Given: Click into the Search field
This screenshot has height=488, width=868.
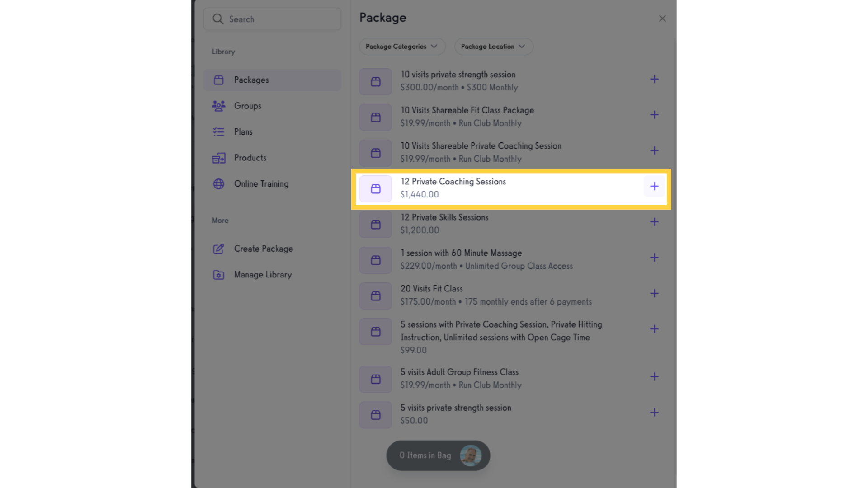Looking at the screenshot, I should pos(272,19).
